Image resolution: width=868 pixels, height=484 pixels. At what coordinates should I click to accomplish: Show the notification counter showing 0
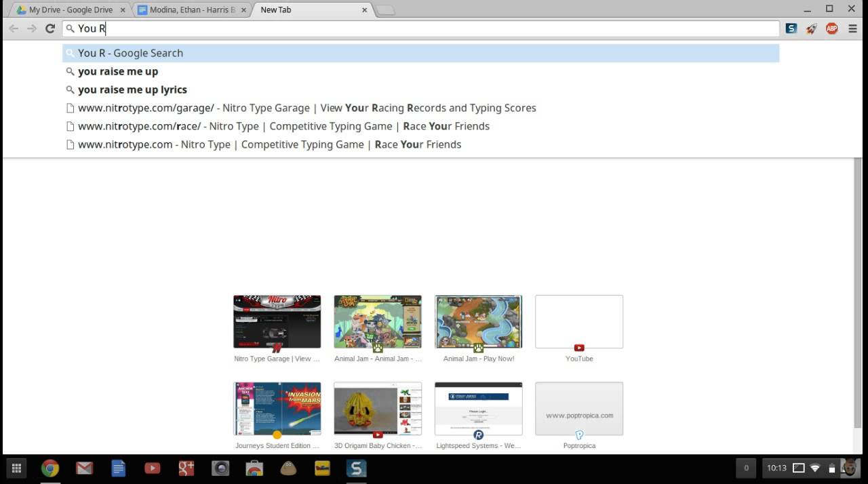(746, 468)
